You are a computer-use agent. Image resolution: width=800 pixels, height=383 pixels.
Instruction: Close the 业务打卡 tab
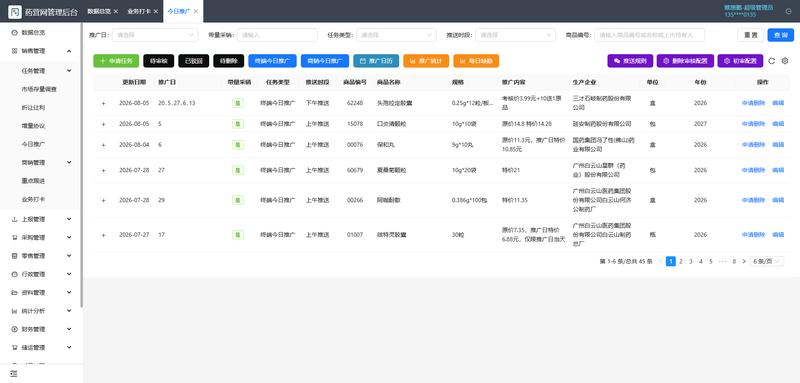click(156, 11)
